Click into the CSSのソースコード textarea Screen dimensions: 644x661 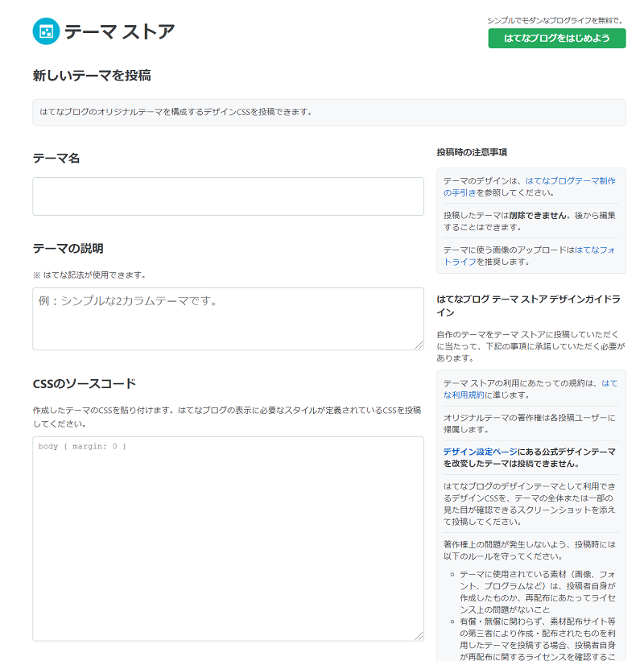(228, 539)
